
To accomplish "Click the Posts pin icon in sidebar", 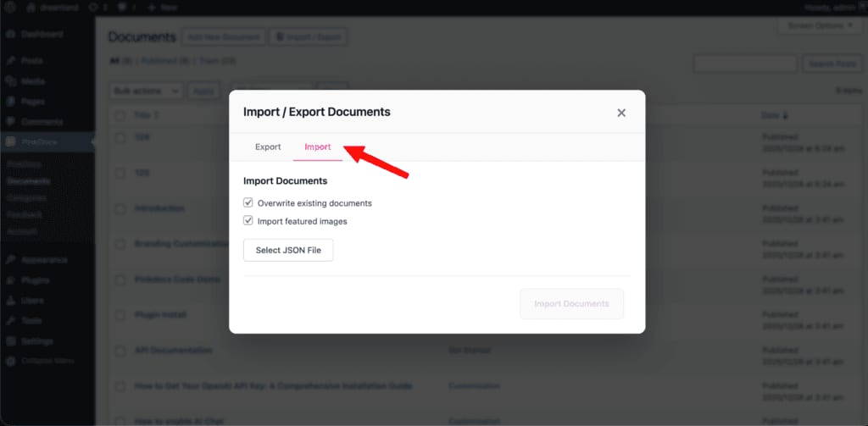I will point(10,61).
